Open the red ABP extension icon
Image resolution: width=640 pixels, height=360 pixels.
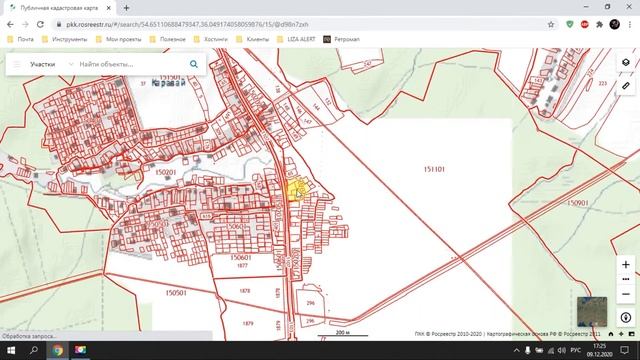584,24
